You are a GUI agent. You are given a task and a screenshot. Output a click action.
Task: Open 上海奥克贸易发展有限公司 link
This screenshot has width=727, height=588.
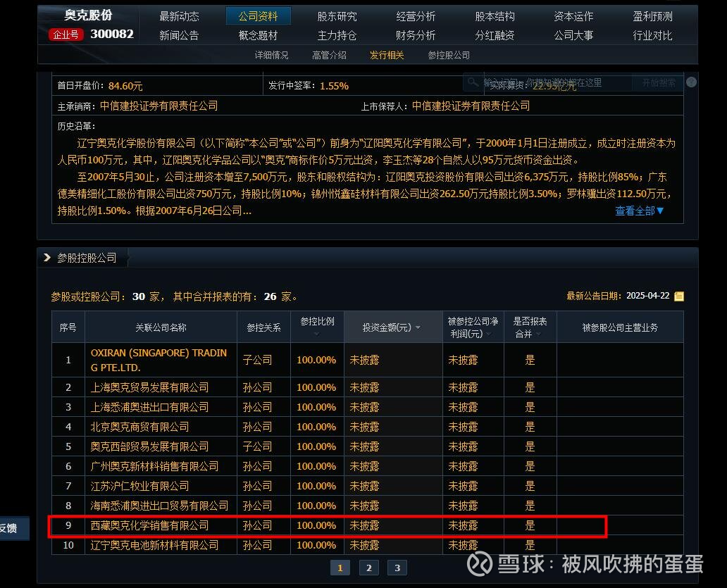tap(149, 387)
